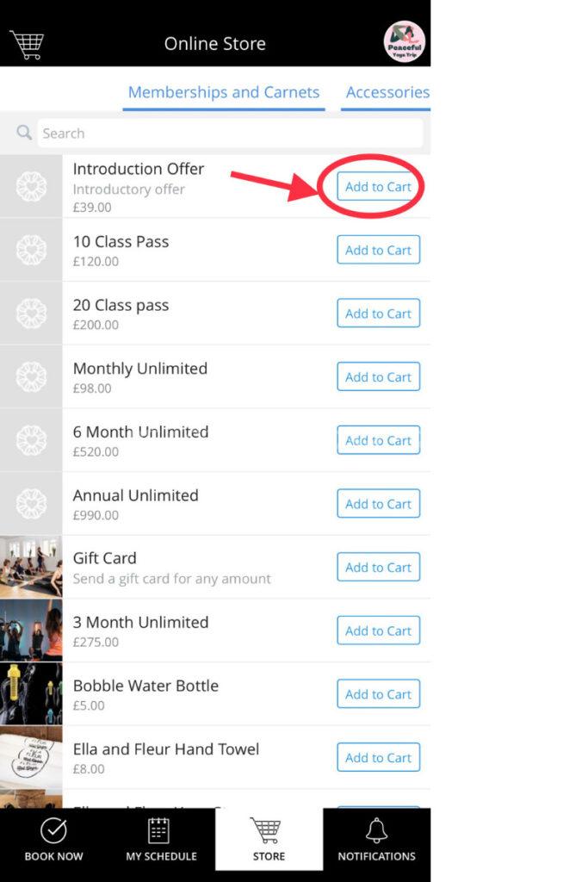Switch to Memberships and Carnets tab
This screenshot has height=882, width=588.
point(224,92)
